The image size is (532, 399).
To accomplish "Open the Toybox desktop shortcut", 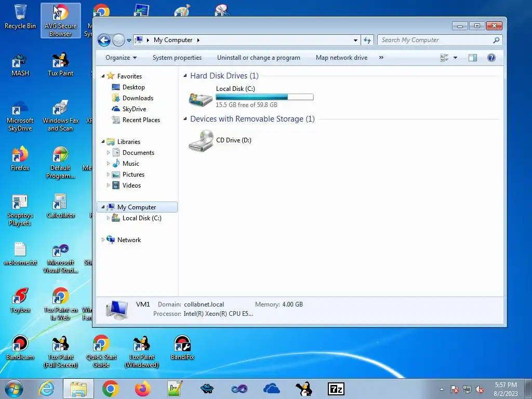I will click(20, 301).
